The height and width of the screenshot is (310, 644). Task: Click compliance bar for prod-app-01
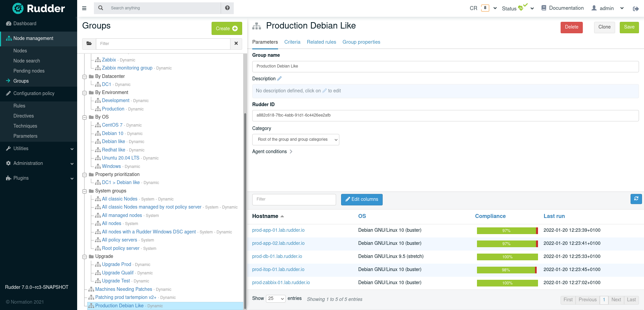click(x=507, y=231)
